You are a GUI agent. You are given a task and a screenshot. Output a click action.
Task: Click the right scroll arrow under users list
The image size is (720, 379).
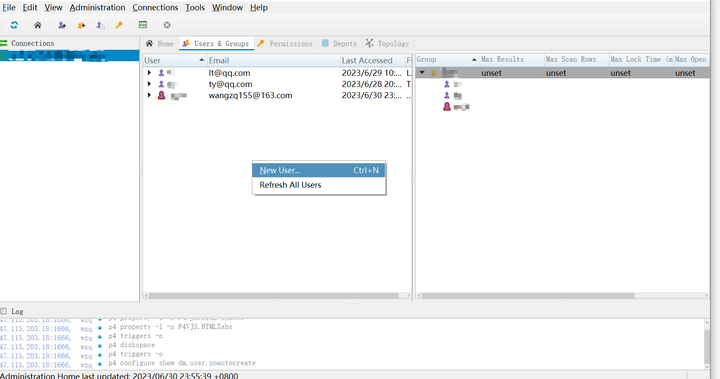[x=409, y=296]
